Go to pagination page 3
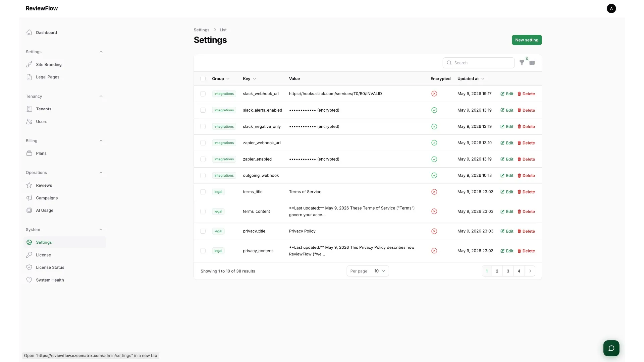The image size is (644, 362). (x=508, y=271)
